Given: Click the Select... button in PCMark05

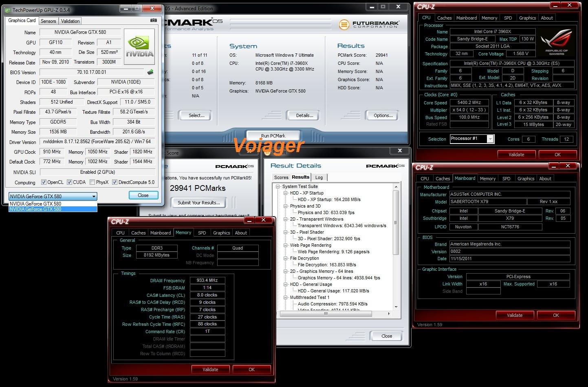Looking at the screenshot, I should (196, 115).
